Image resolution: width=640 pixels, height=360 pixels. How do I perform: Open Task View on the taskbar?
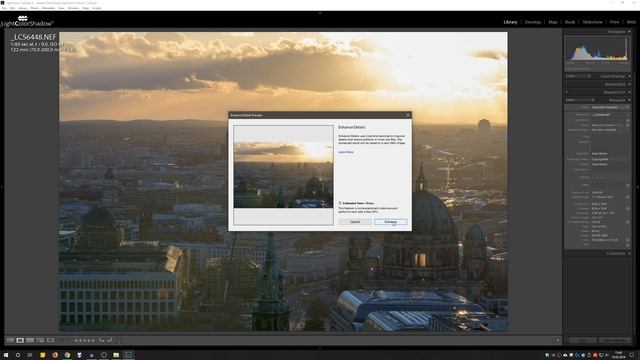tap(29, 355)
